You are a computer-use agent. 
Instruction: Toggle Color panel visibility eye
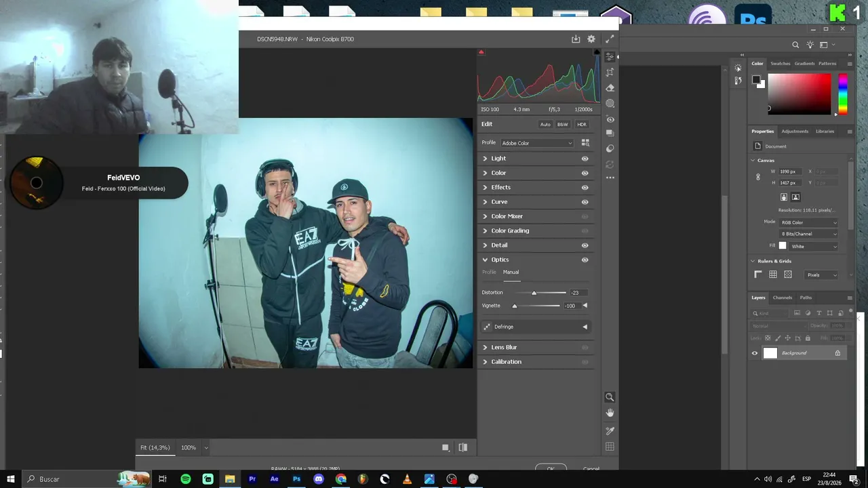coord(585,173)
